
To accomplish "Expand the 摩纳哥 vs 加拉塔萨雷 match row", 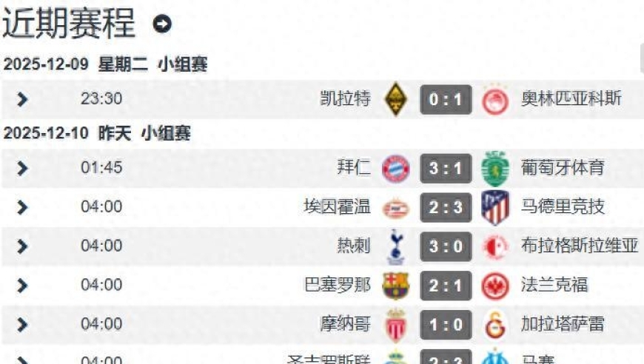I will click(22, 324).
